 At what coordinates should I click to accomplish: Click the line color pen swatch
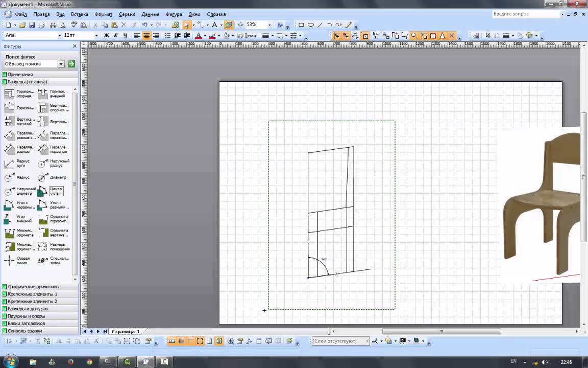pyautogui.click(x=212, y=35)
